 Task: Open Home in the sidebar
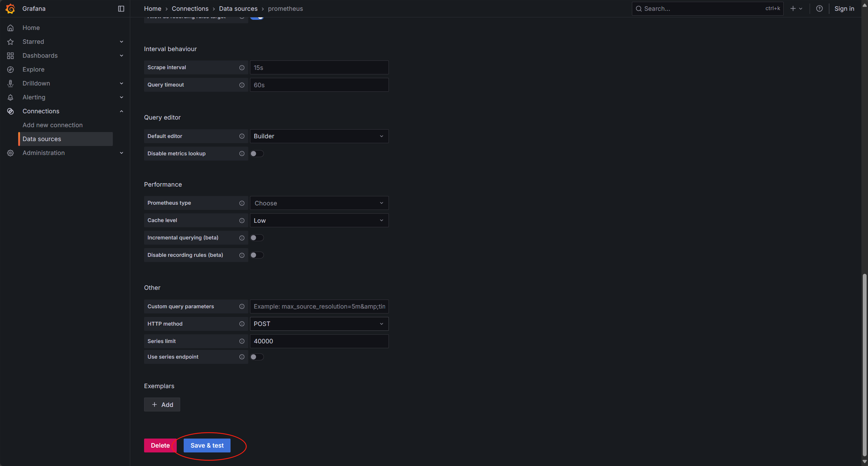coord(31,28)
